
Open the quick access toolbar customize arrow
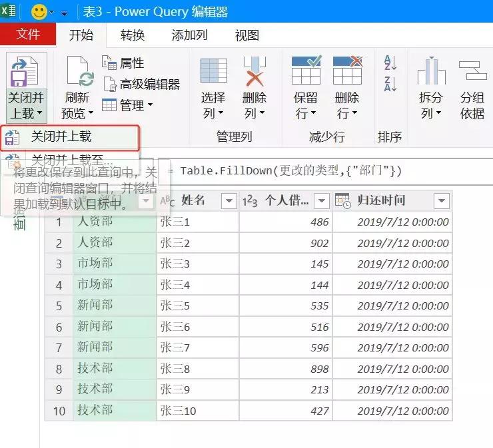(x=65, y=13)
